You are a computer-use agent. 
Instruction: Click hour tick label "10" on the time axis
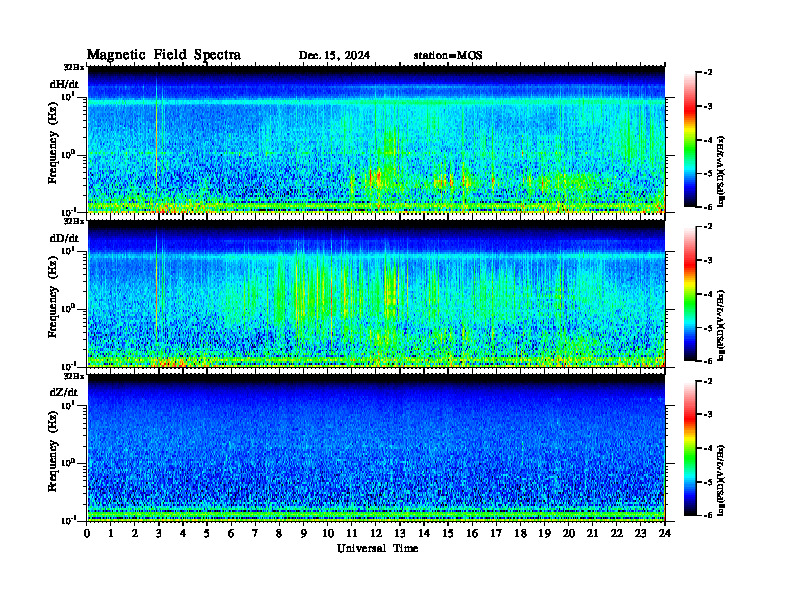(x=328, y=533)
